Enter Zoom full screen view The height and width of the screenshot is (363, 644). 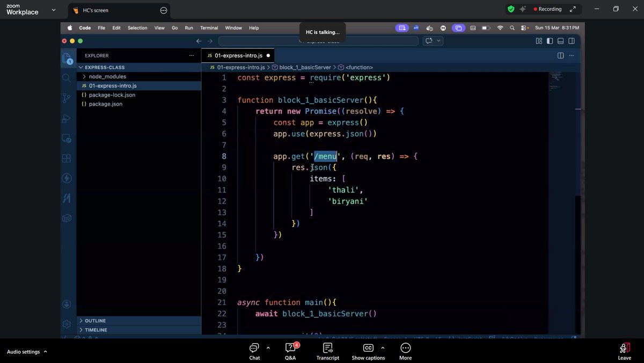(573, 9)
